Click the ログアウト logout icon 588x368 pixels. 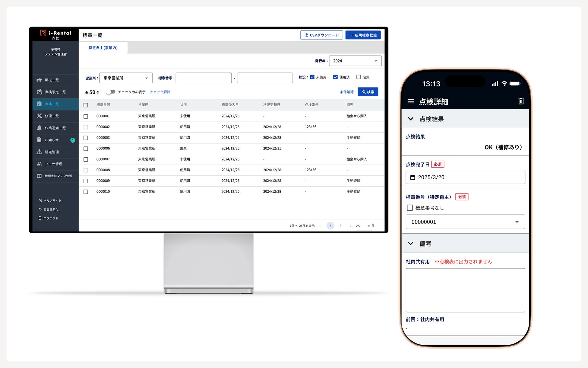40,218
